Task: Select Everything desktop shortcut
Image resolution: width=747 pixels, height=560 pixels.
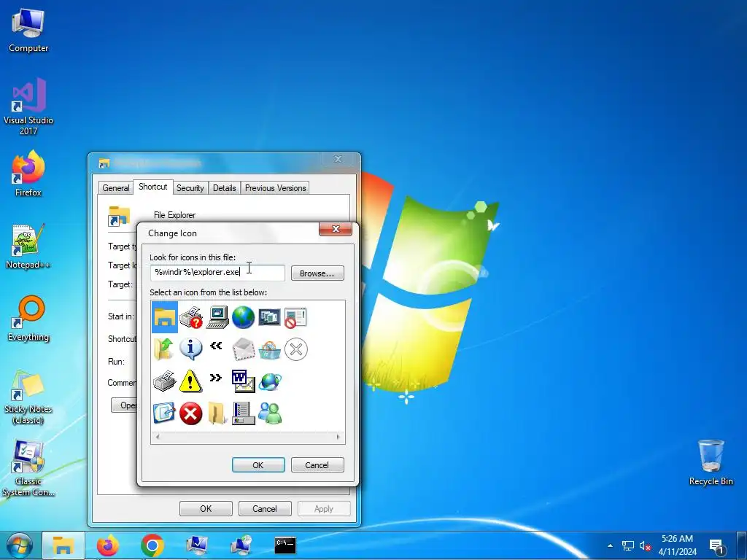Action: click(28, 318)
